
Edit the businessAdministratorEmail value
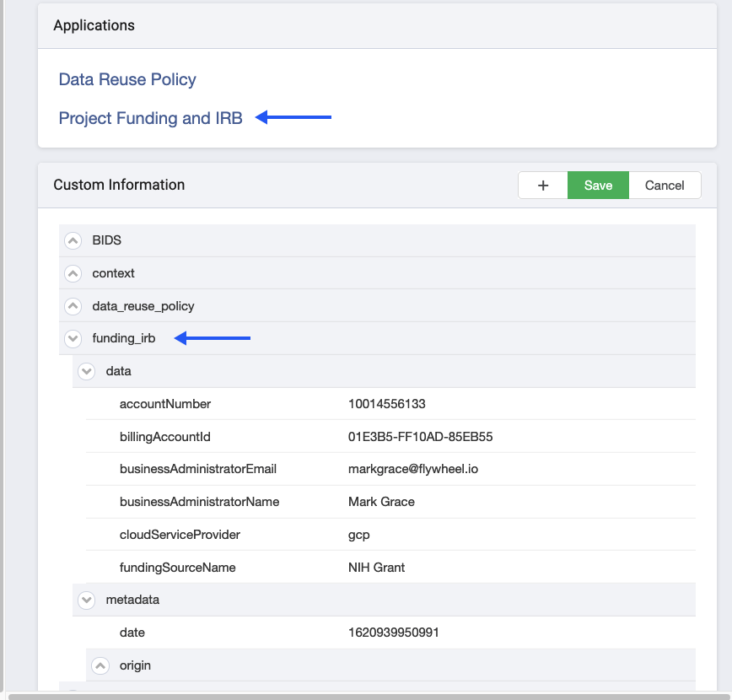413,469
